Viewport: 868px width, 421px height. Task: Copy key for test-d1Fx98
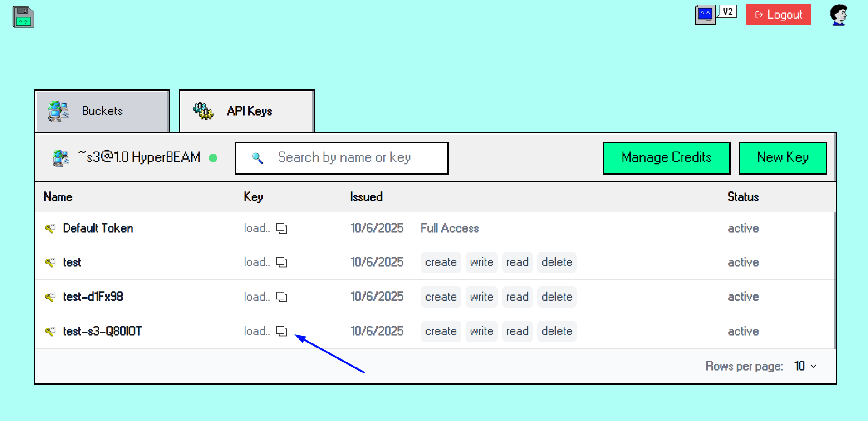[x=282, y=297]
